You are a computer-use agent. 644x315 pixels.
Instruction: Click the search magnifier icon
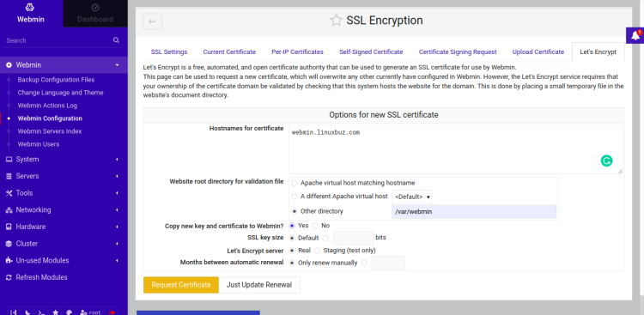click(116, 40)
